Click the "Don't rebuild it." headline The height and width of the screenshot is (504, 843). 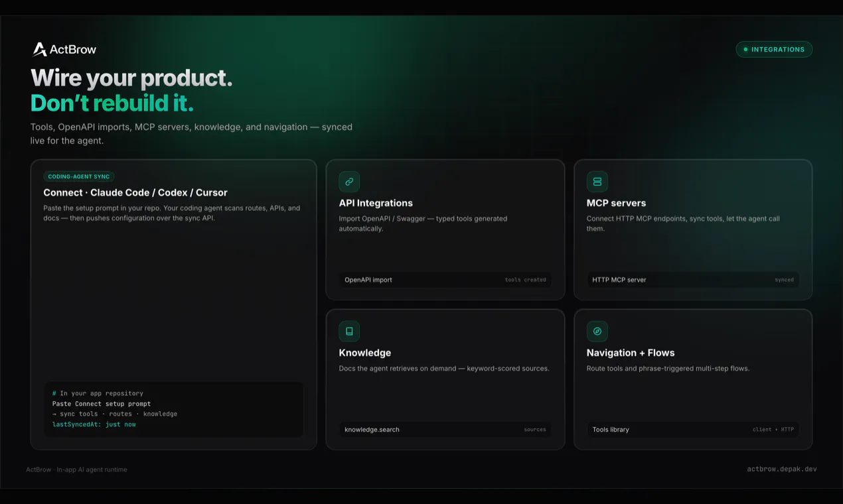coord(112,103)
